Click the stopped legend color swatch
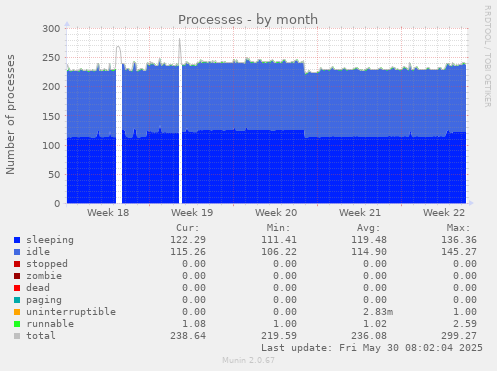This screenshot has height=371, width=497. tap(17, 264)
